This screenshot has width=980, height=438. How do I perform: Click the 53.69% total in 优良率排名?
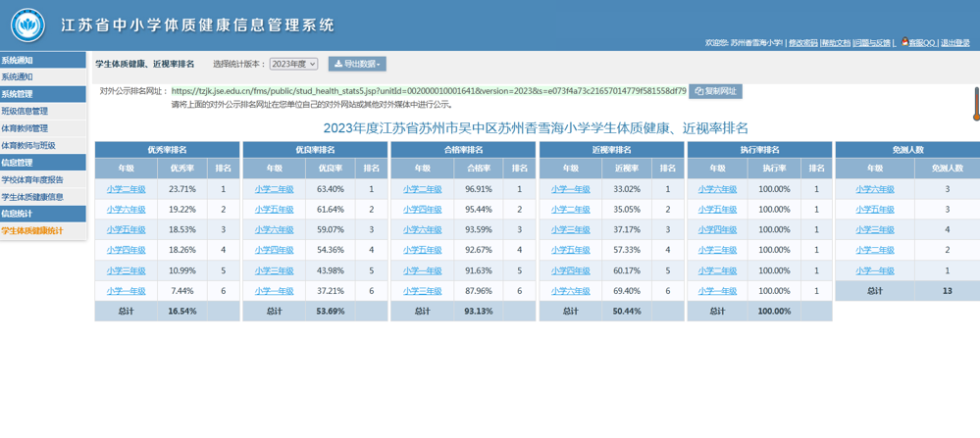point(331,312)
